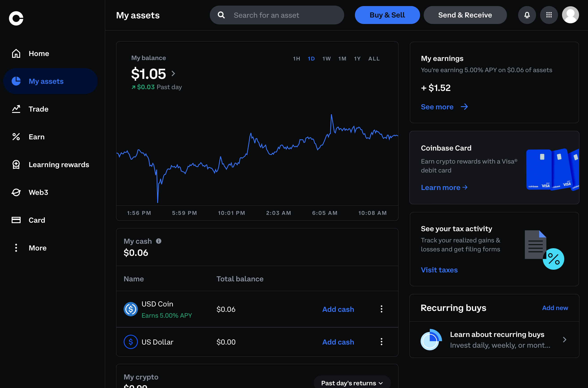The height and width of the screenshot is (388, 588).
Task: Click the Trade chart icon
Action: [16, 109]
